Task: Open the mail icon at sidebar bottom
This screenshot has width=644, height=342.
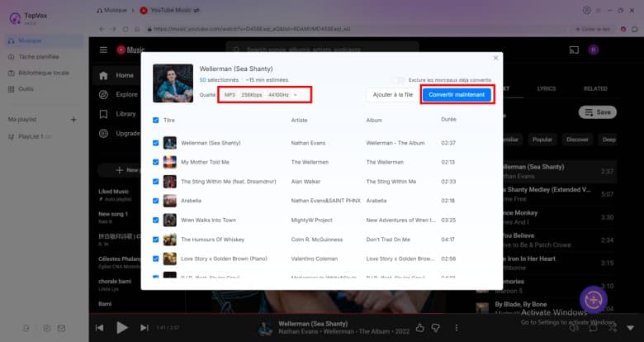Action: [x=61, y=328]
